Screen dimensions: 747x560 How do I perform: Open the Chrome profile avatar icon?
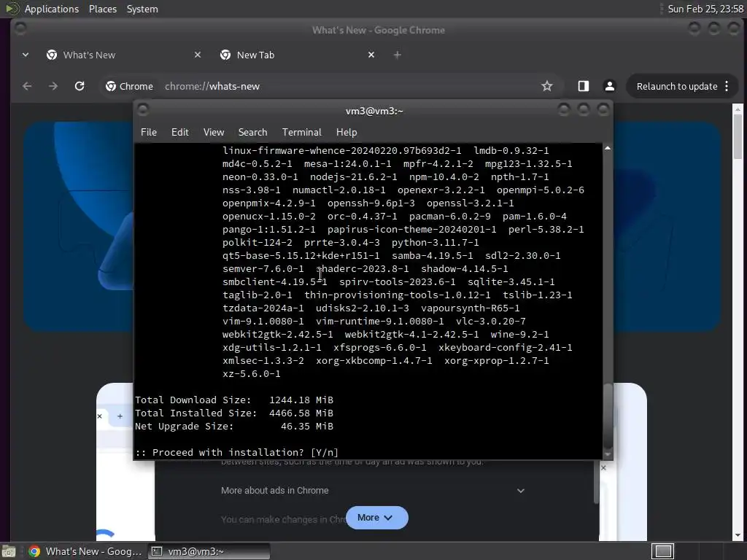(609, 86)
